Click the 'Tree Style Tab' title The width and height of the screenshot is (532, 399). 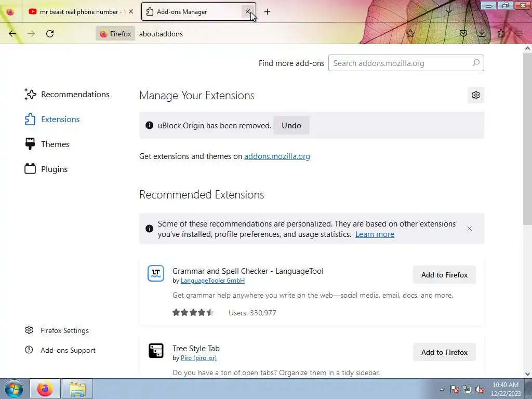coord(196,349)
